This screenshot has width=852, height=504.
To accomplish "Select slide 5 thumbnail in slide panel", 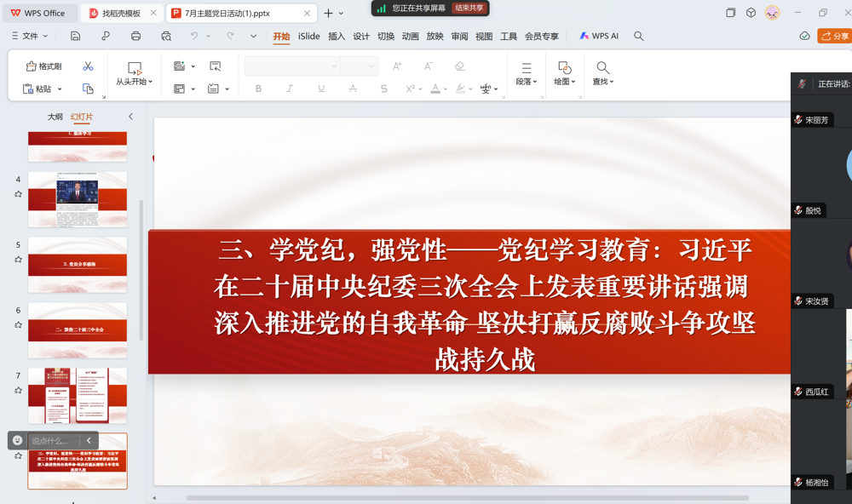I will coord(78,265).
